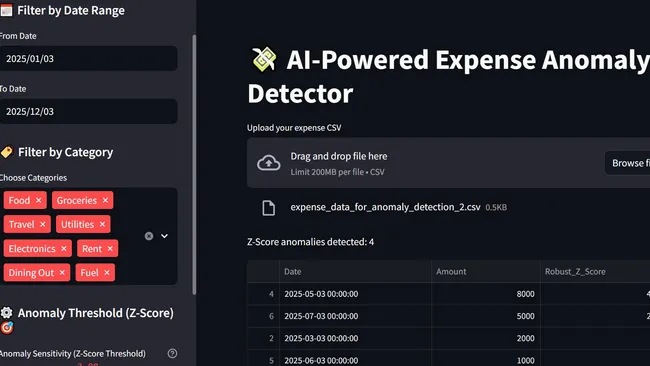Select the 2025-07-03 00:00:00 date cell

point(355,316)
